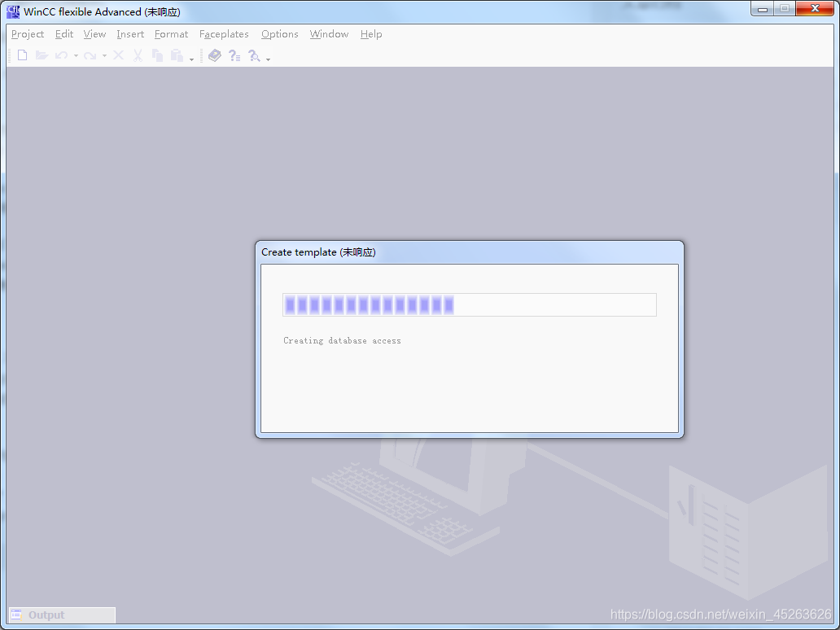Click the Create template dialog title bar
Screen dimensions: 840x630
point(470,252)
